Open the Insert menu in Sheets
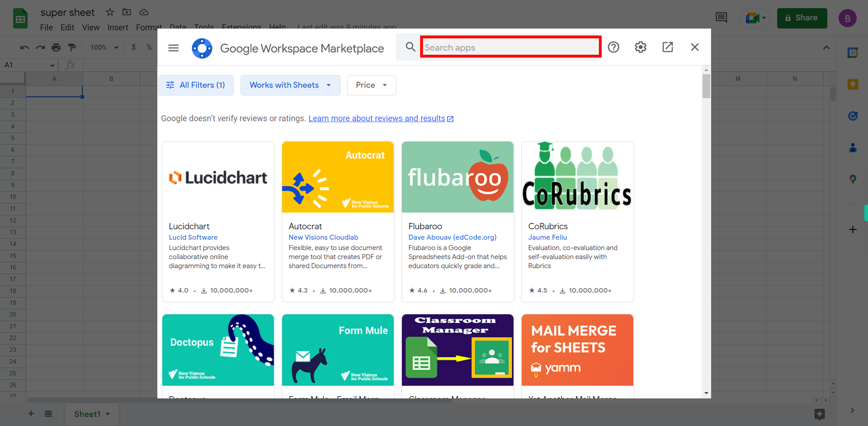 118,28
